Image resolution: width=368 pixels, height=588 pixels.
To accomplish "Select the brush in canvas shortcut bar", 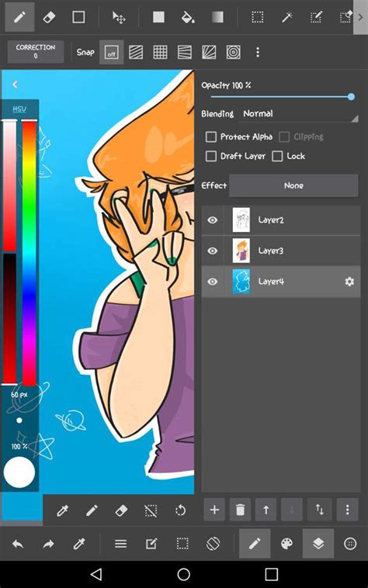I will pyautogui.click(x=92, y=510).
